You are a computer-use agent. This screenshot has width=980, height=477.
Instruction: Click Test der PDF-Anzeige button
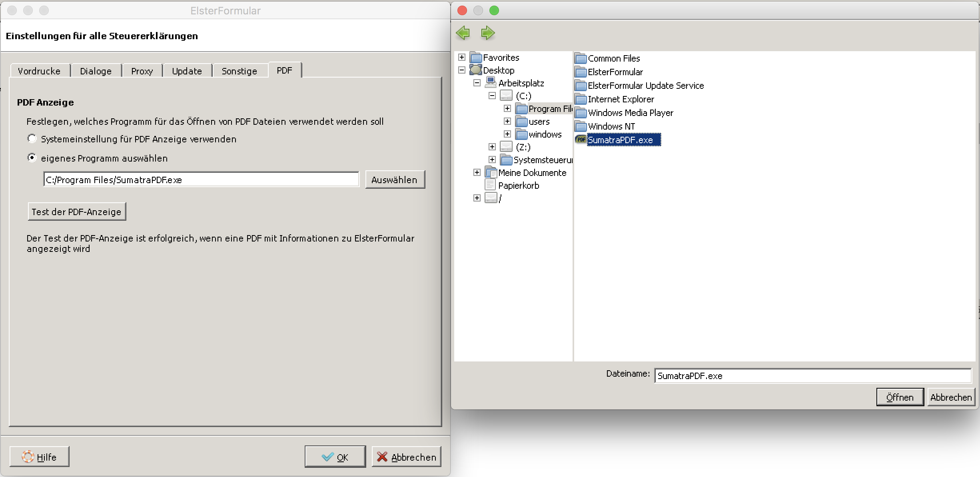point(77,212)
